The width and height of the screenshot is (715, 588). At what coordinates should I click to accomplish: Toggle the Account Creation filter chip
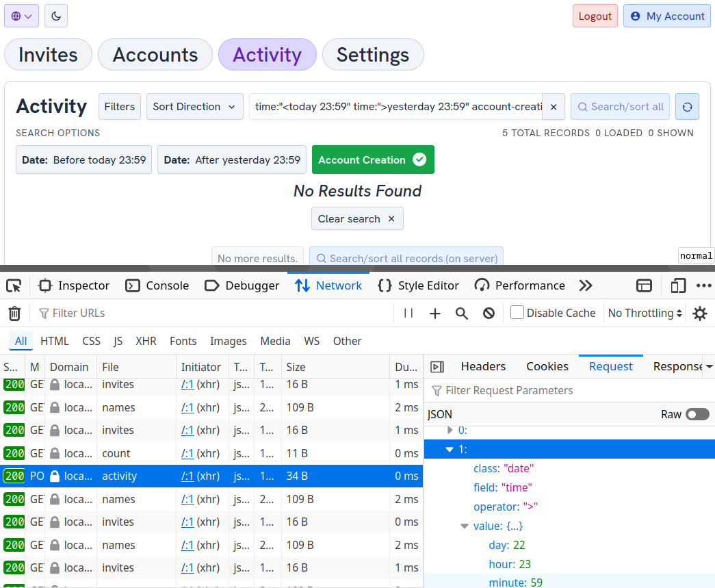click(373, 159)
